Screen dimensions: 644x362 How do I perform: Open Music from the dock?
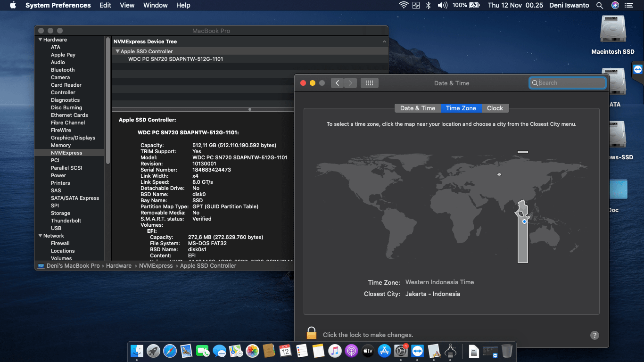[x=335, y=351]
